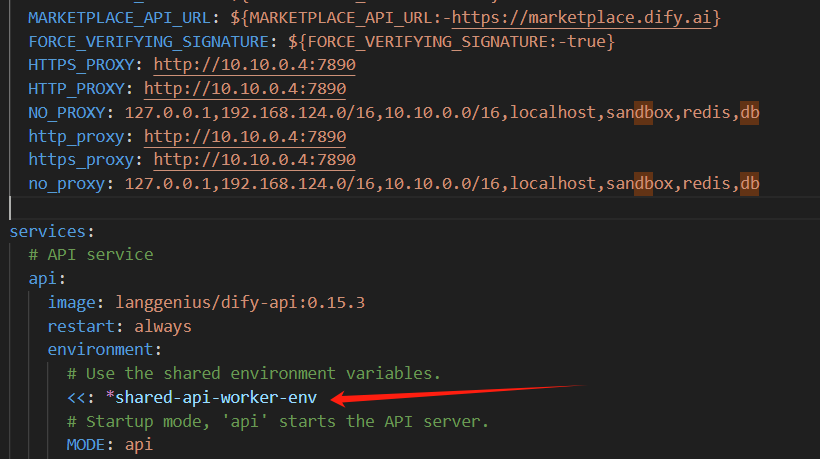Click the uppercase HTTPS_PROXY URL value

click(254, 66)
